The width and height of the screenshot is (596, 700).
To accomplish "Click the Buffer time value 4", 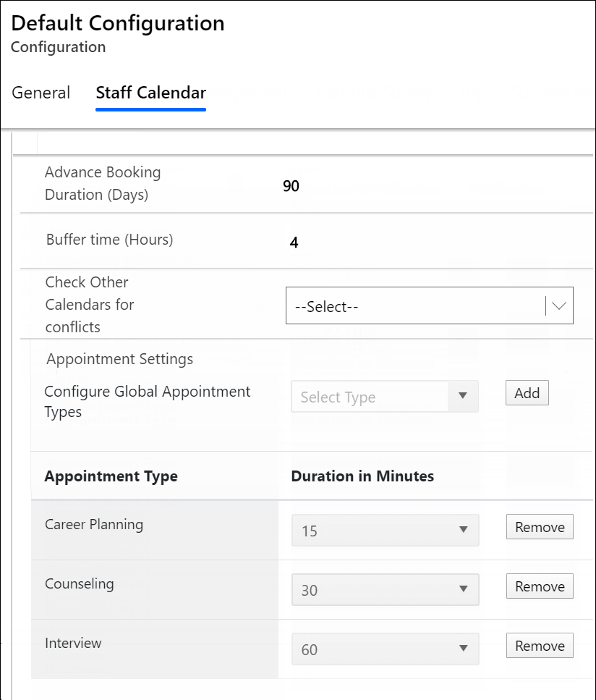I will click(294, 243).
